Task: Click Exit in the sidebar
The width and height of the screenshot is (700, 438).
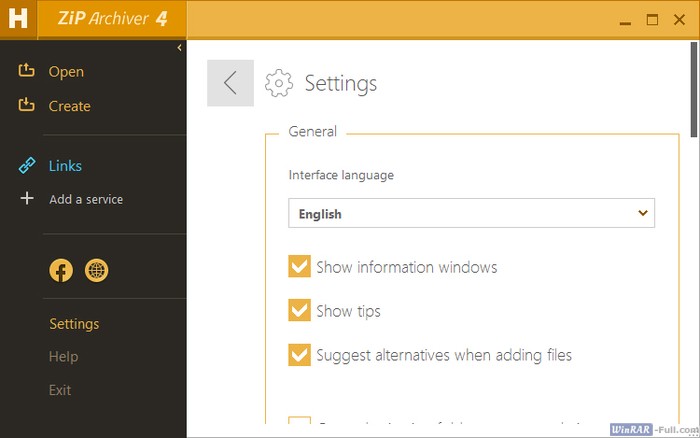Action: point(60,390)
